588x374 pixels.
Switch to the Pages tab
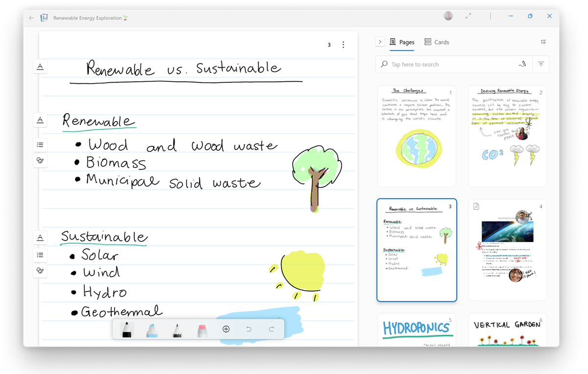click(402, 42)
